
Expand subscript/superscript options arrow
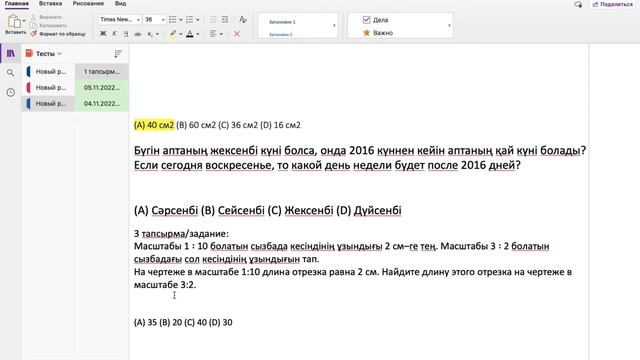tap(158, 34)
